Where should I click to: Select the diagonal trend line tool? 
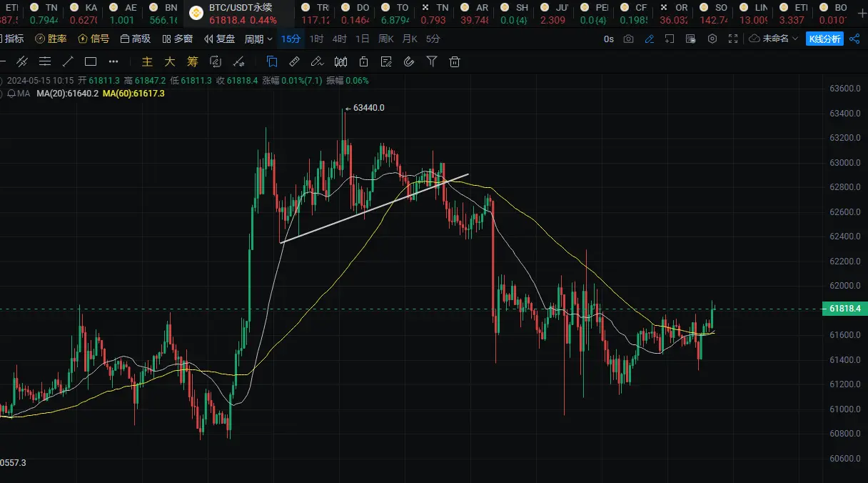point(68,61)
